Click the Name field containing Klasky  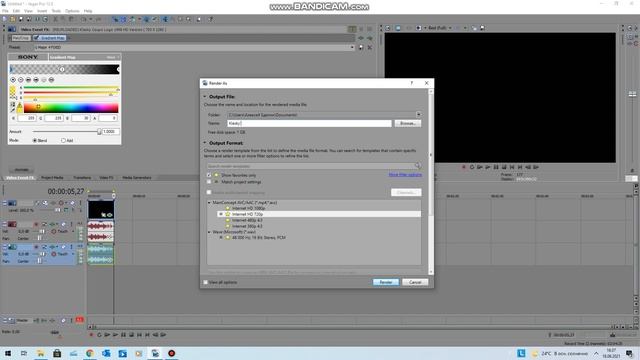click(309, 123)
